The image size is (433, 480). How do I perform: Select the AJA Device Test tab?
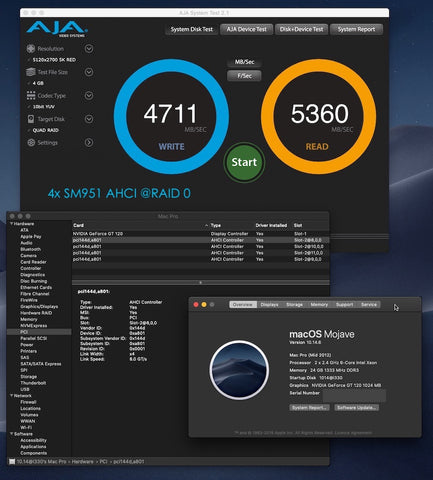click(x=247, y=29)
